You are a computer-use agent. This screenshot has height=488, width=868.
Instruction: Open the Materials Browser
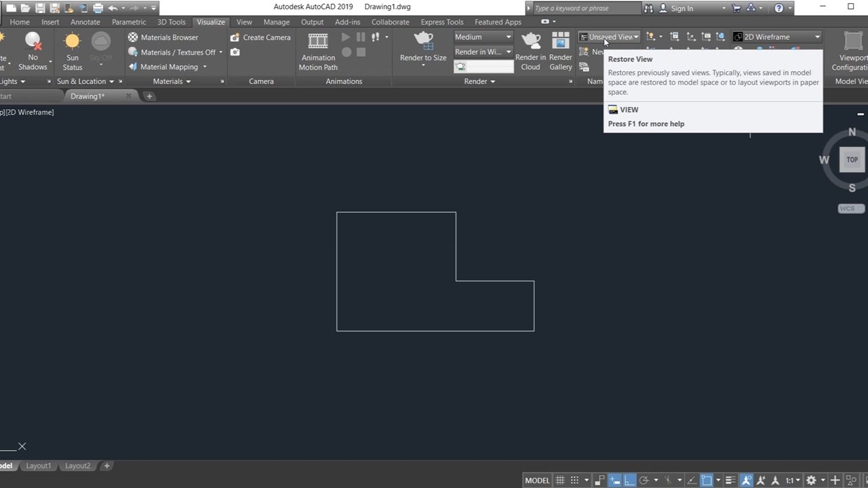pos(163,37)
